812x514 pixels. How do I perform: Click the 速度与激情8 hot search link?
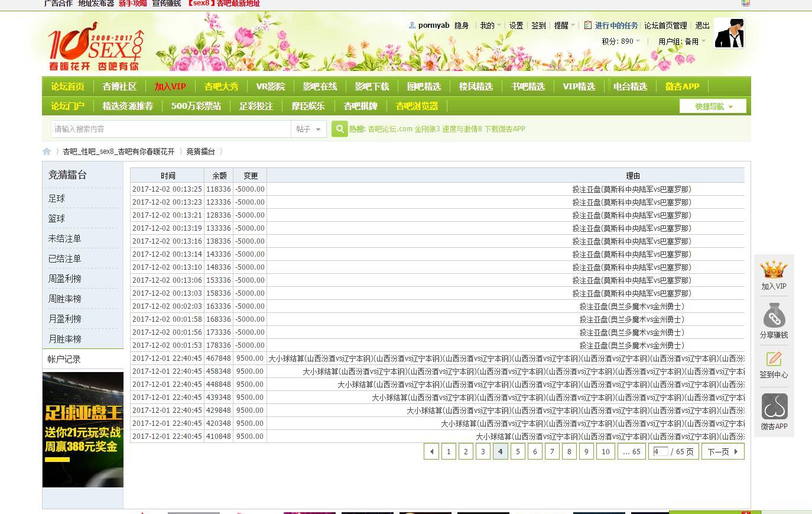(462, 129)
